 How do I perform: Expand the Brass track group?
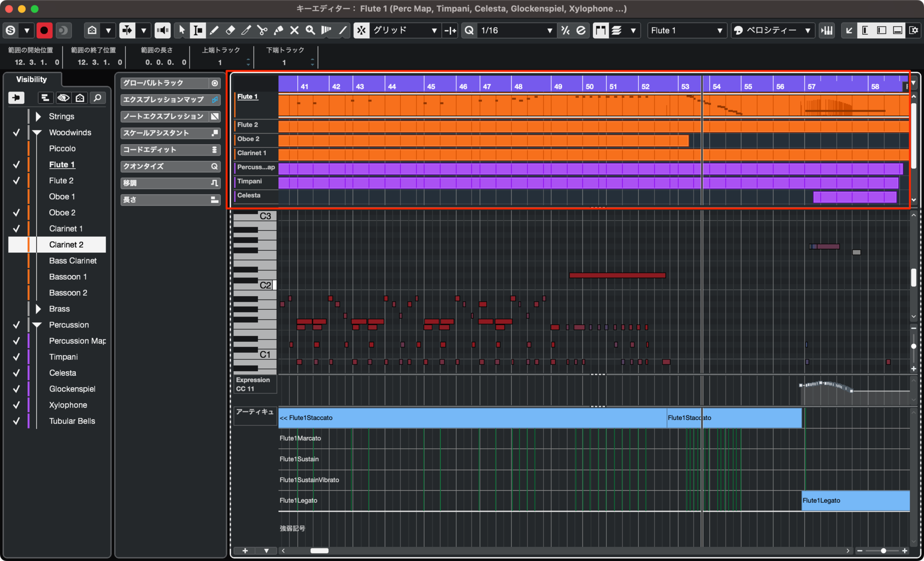38,308
